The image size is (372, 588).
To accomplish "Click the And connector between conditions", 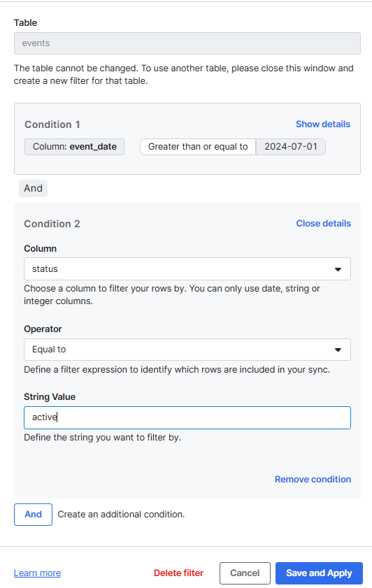I will pos(33,188).
